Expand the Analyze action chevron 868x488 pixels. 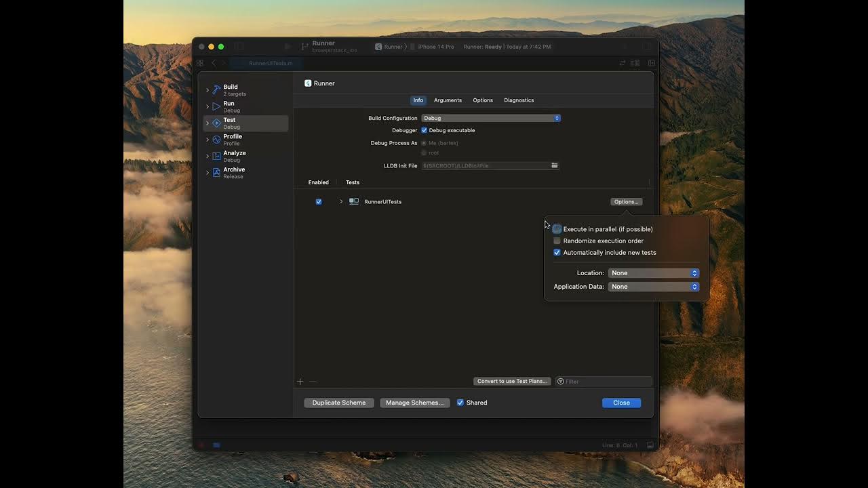point(208,156)
